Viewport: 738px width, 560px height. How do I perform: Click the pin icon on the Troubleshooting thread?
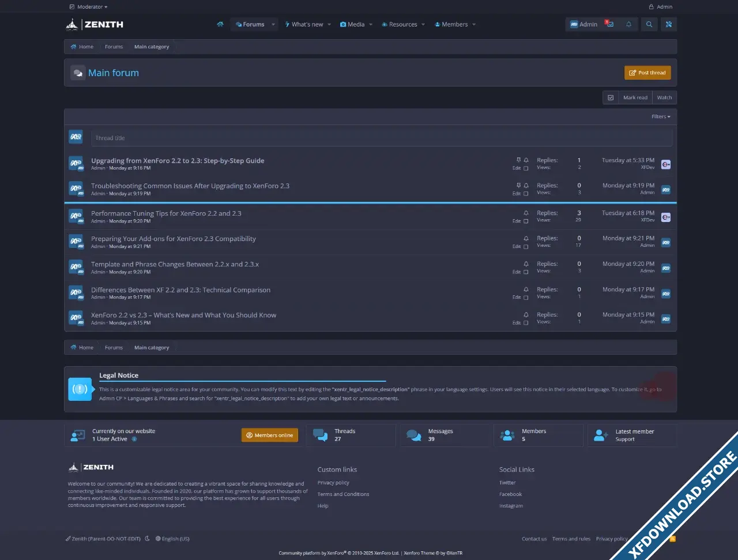pos(518,186)
